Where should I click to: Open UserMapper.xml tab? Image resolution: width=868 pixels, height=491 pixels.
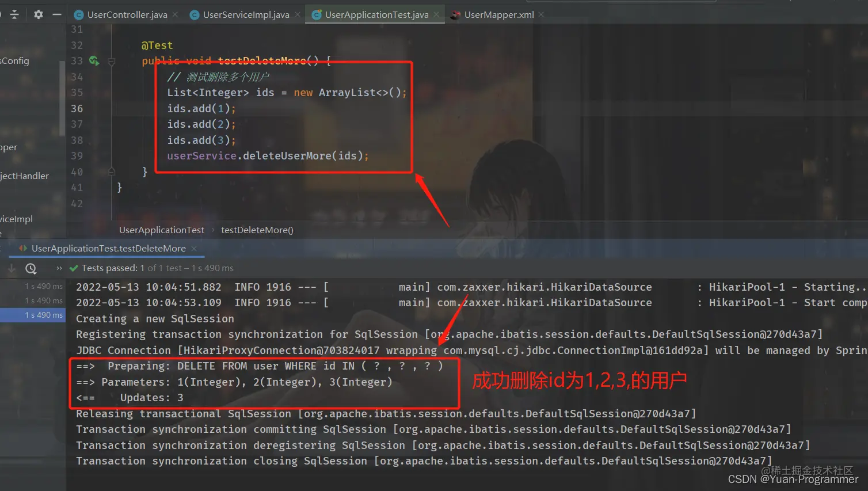tap(499, 15)
